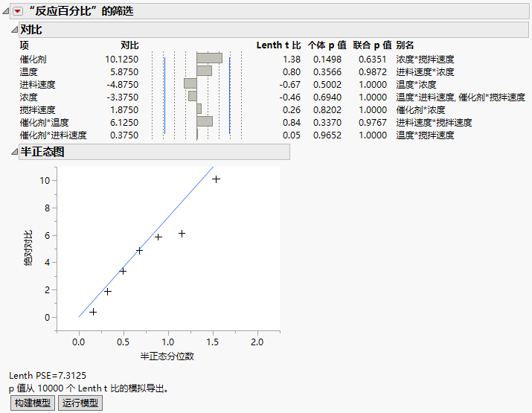The width and height of the screenshot is (532, 413).
Task: Click the alias 进料速度*浓度
Action: 425,72
